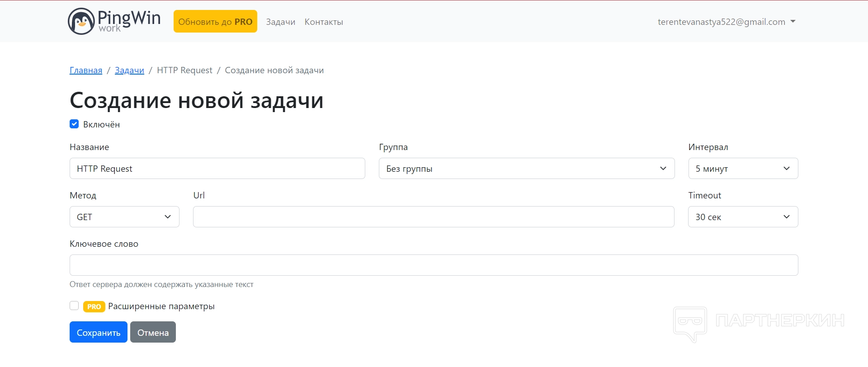Expand the account email dropdown
The image size is (868, 367).
[726, 22]
